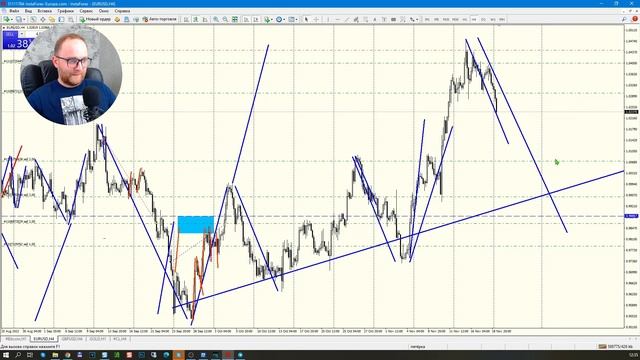Switch to the #Bitcoin chart tab

click(16, 339)
